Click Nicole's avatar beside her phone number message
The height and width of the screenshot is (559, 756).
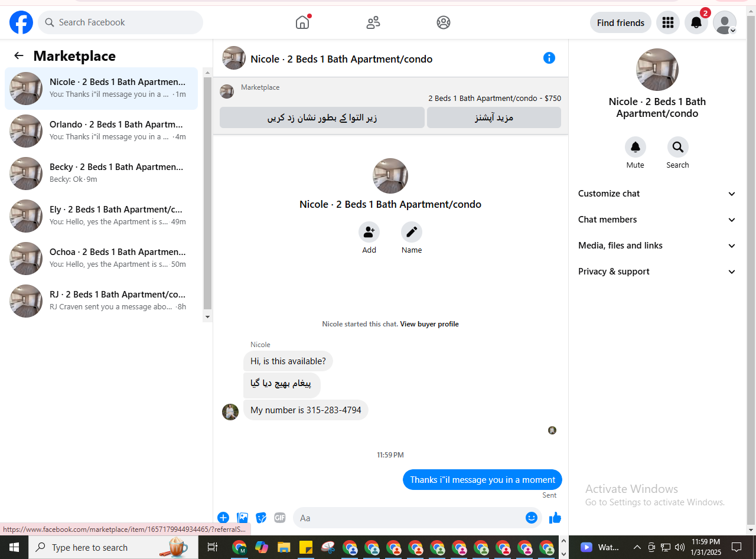(230, 412)
